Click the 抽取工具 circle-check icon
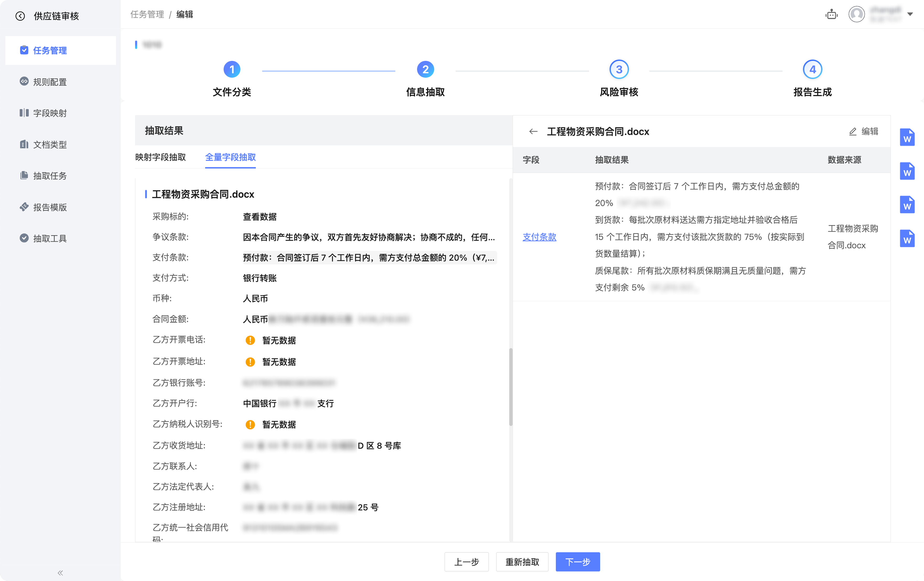This screenshot has height=581, width=924. pos(24,238)
